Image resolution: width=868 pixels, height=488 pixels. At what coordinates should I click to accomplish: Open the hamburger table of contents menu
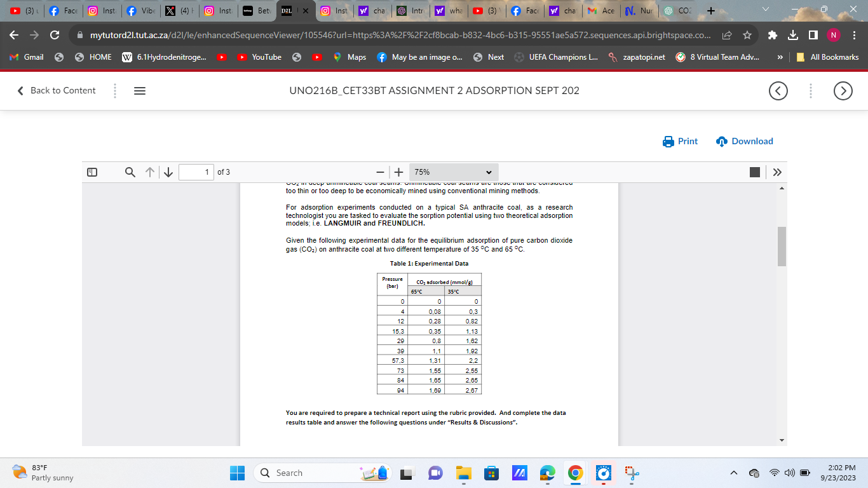[x=139, y=91]
